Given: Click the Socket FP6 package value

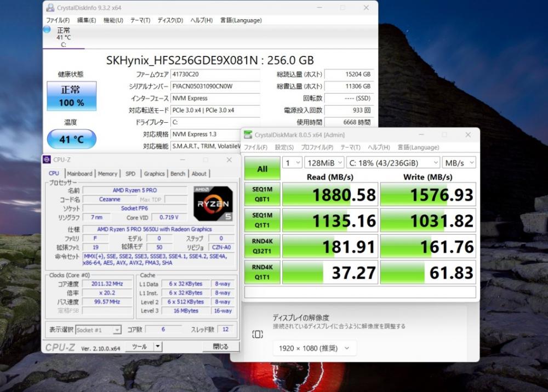Looking at the screenshot, I should (x=135, y=208).
